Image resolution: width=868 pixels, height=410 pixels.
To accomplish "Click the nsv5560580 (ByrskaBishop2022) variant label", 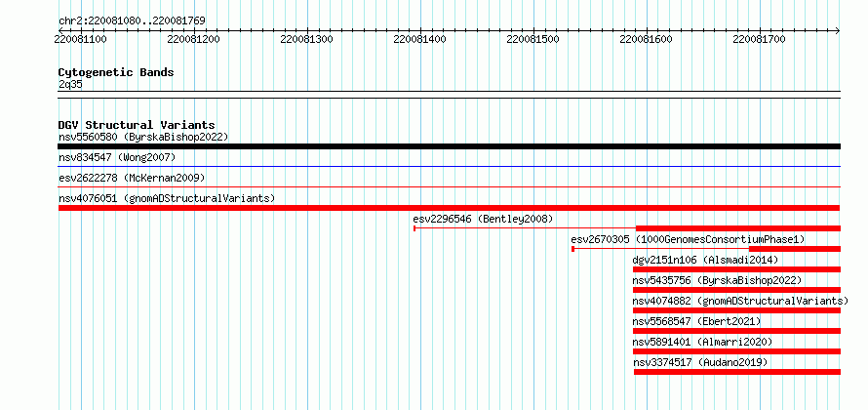I will (143, 137).
